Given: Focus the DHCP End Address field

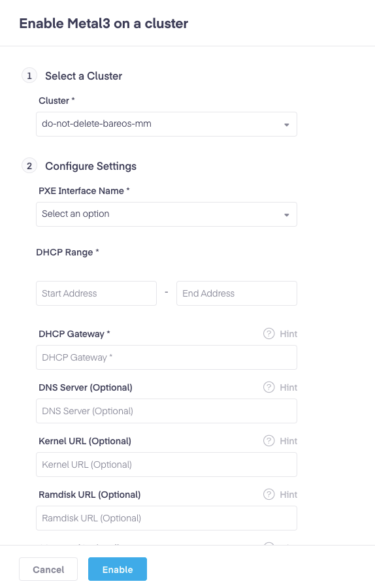Looking at the screenshot, I should [236, 293].
